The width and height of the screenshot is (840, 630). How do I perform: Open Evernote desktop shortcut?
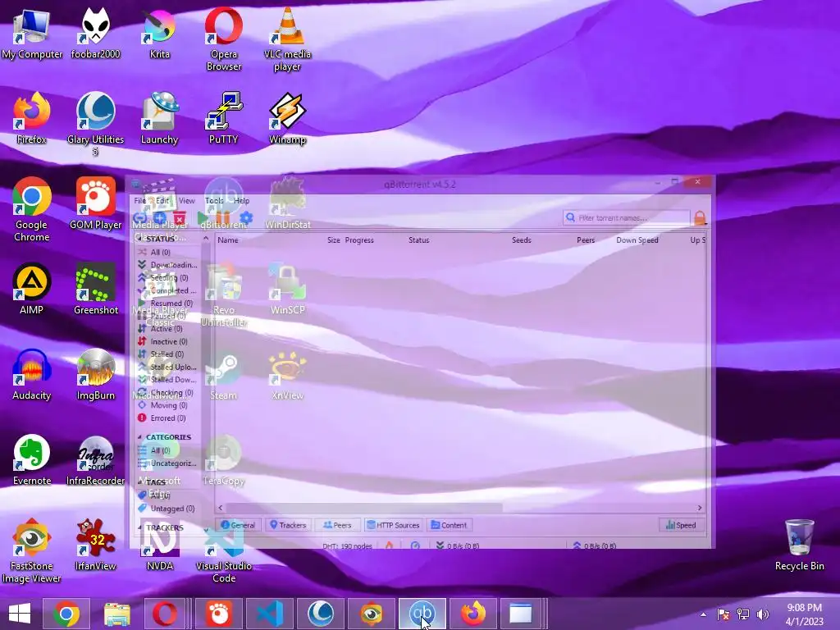[x=32, y=459]
